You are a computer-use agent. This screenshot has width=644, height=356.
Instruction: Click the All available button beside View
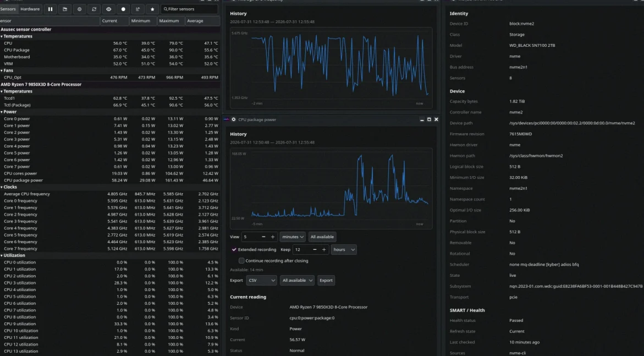[x=322, y=237]
